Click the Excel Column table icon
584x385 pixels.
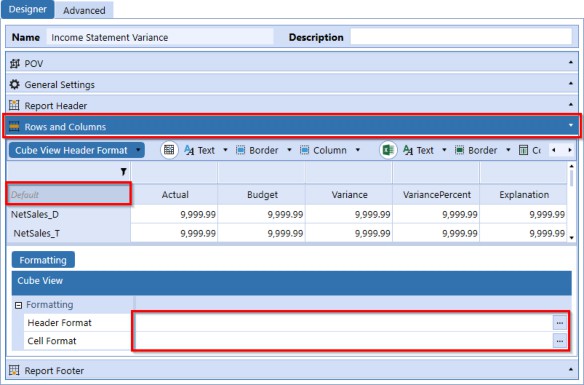(523, 150)
